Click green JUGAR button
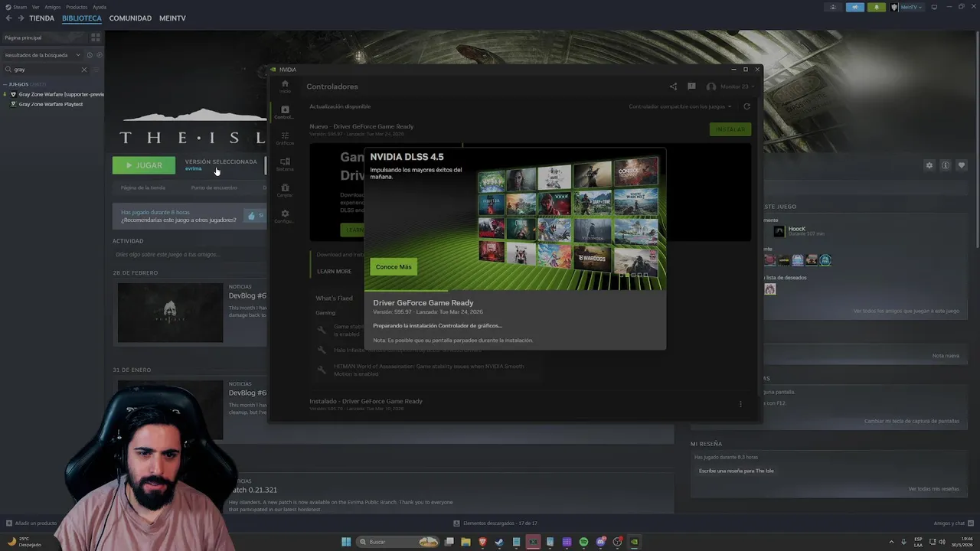 [144, 165]
